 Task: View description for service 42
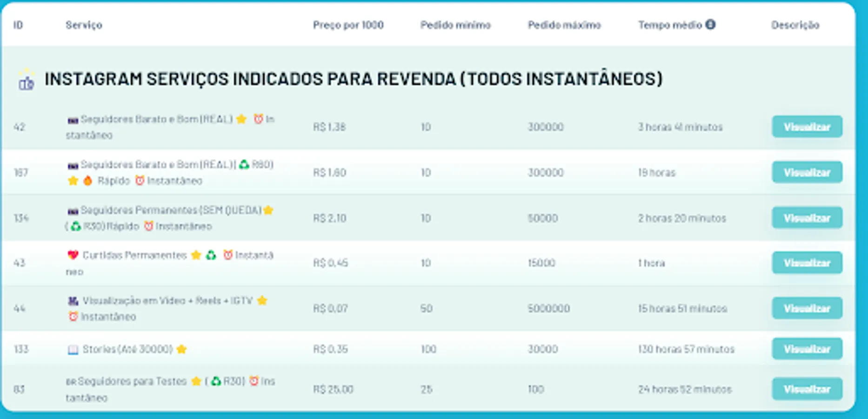click(807, 127)
